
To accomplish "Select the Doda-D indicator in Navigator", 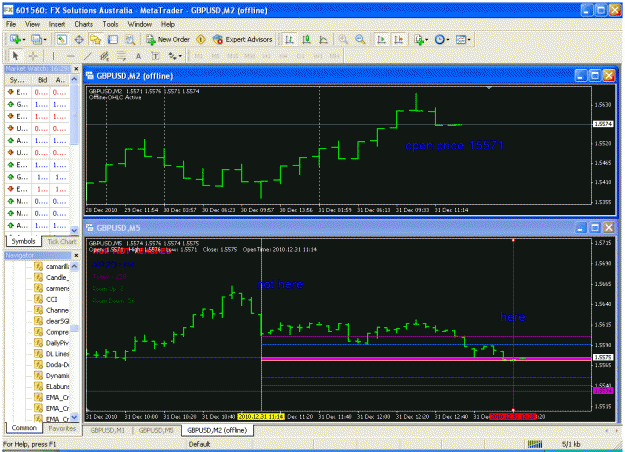I will click(x=52, y=365).
